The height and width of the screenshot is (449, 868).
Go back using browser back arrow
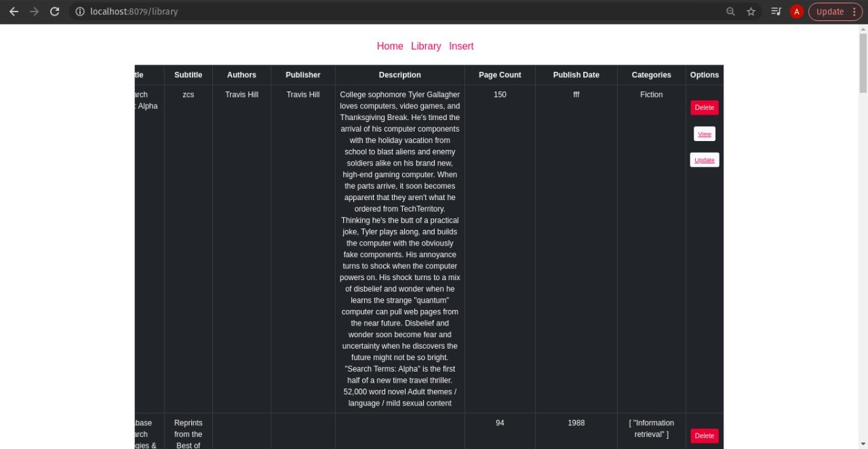click(14, 12)
